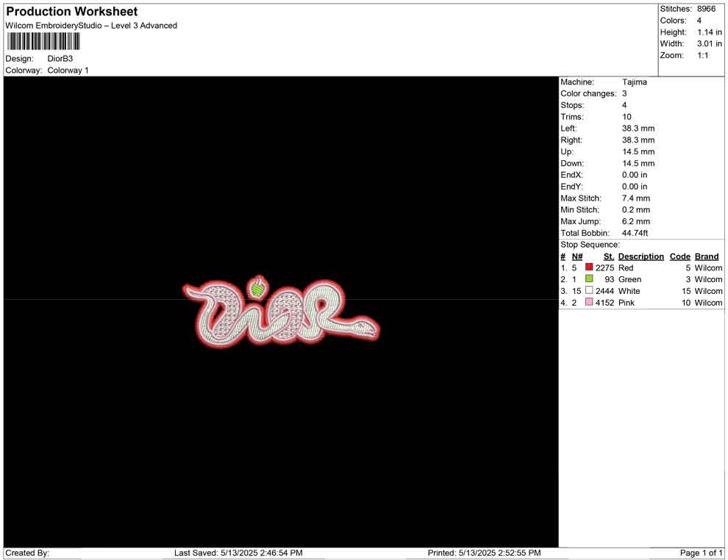Click the 'Wilcom EmbroideryStudio – Level 3 Advanced' text
728x560 pixels.
click(91, 26)
